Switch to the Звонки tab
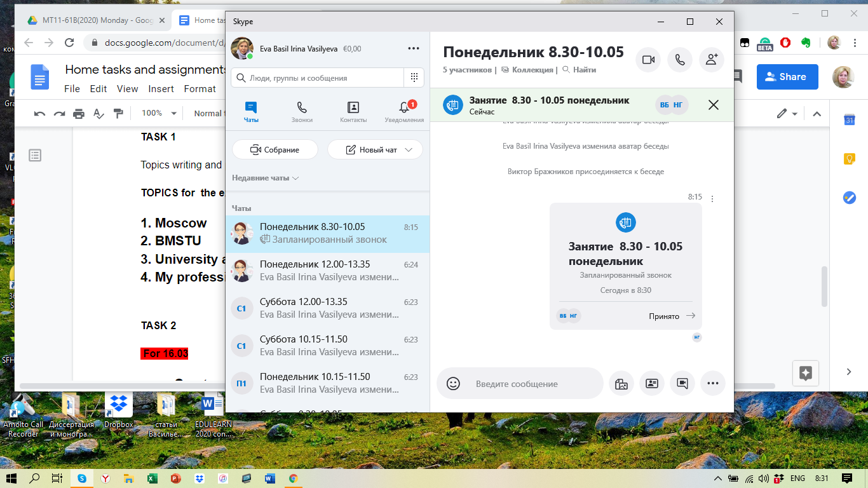Image resolution: width=868 pixels, height=488 pixels. [302, 112]
